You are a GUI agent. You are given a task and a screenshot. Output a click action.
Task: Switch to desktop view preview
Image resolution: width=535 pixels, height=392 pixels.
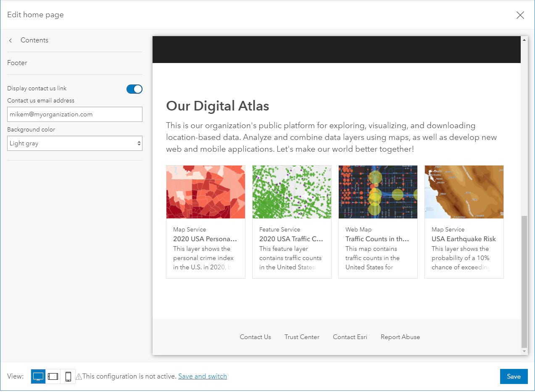tap(38, 376)
